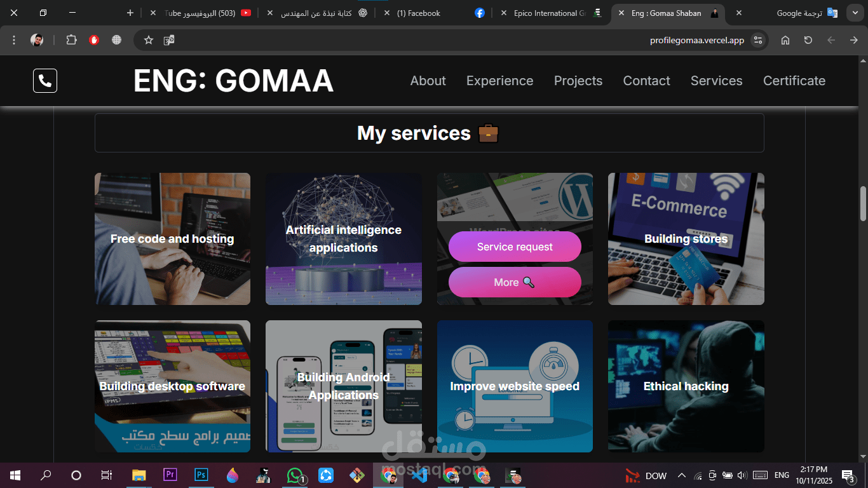Open WhatsApp from the taskbar
868x488 pixels.
pos(295,475)
